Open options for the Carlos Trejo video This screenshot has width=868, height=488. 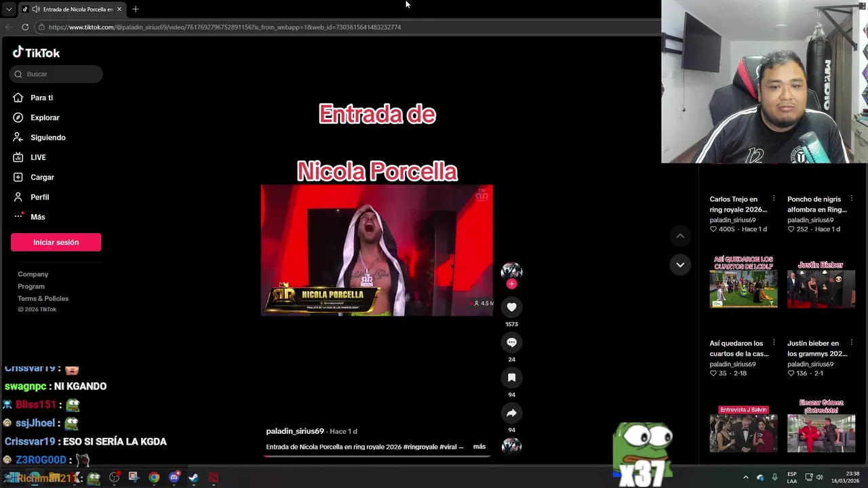(774, 199)
